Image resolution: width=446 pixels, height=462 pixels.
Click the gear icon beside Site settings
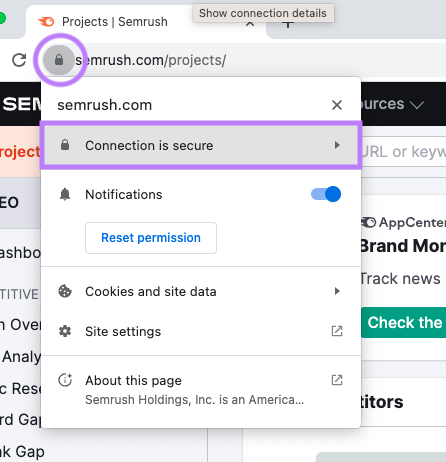point(65,331)
